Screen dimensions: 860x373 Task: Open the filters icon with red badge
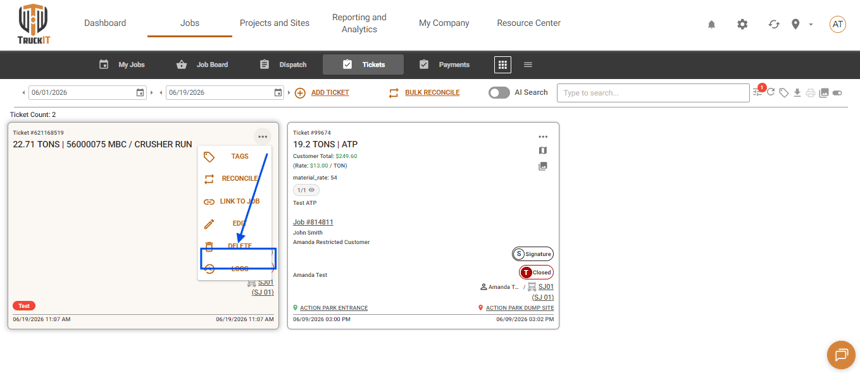(758, 92)
